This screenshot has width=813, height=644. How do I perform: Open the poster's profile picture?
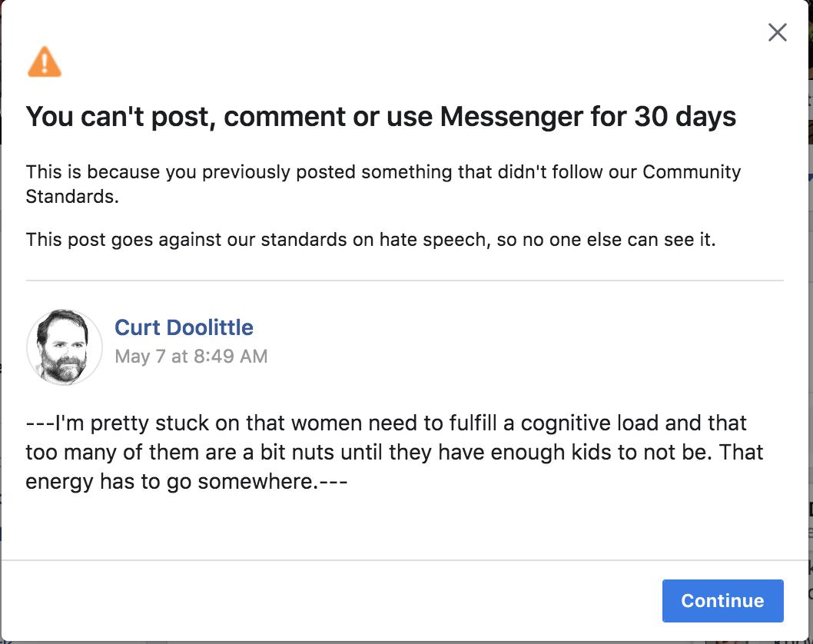(x=65, y=347)
